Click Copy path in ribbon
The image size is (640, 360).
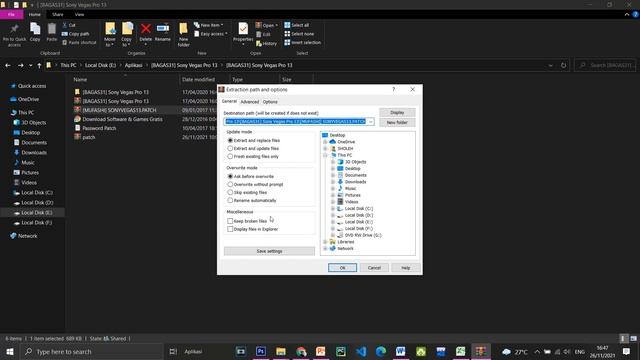pos(76,34)
